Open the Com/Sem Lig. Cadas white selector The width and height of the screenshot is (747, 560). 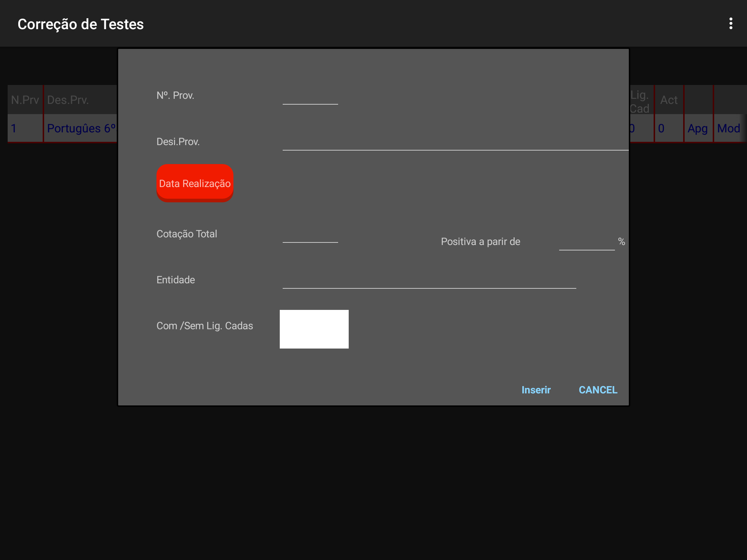[314, 329]
